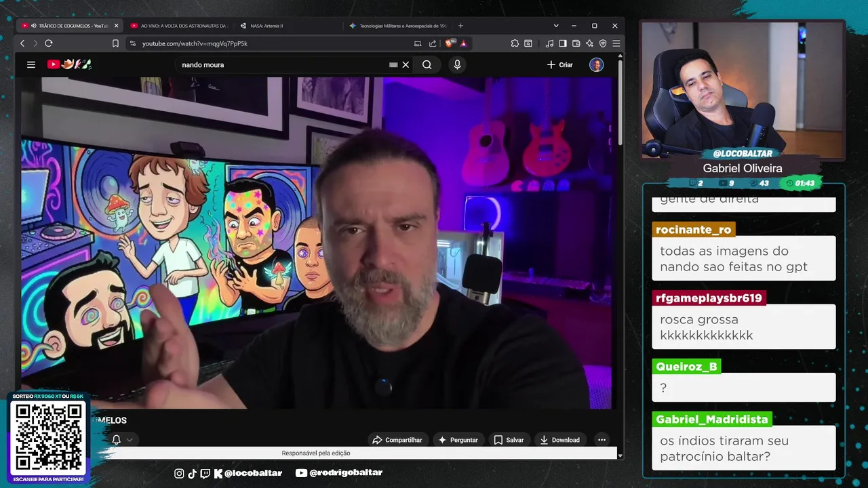This screenshot has width=868, height=488.
Task: Share this page via address bar share icon
Action: (x=433, y=43)
